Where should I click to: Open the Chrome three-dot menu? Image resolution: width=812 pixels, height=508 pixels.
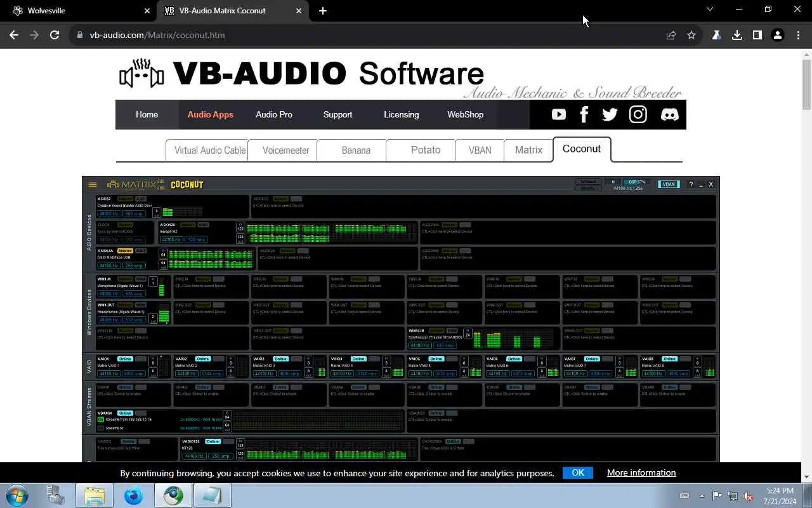point(798,35)
